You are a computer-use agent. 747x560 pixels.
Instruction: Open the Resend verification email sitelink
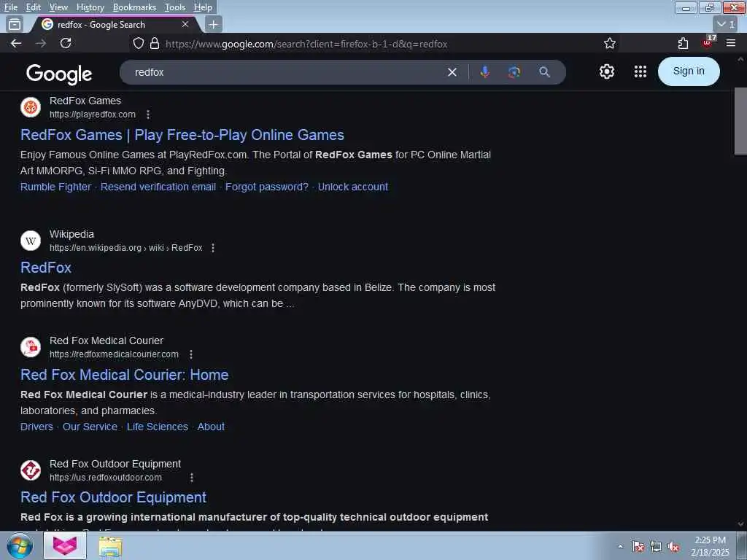158,187
